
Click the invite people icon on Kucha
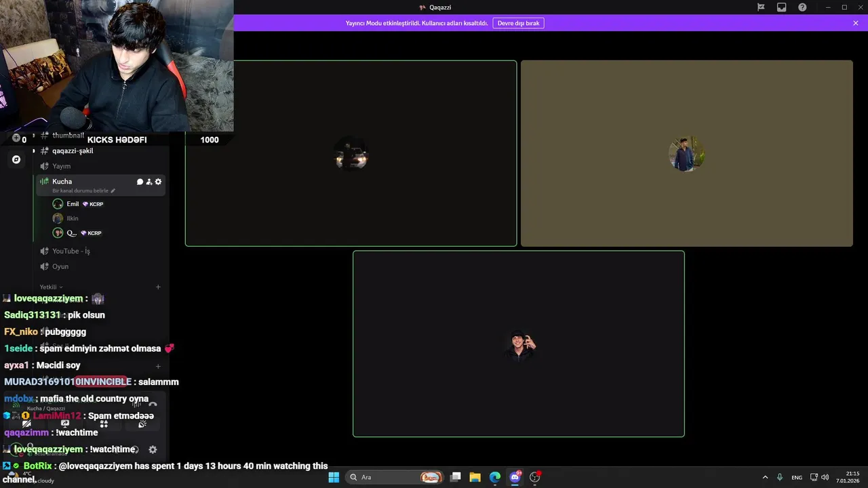[x=149, y=182]
